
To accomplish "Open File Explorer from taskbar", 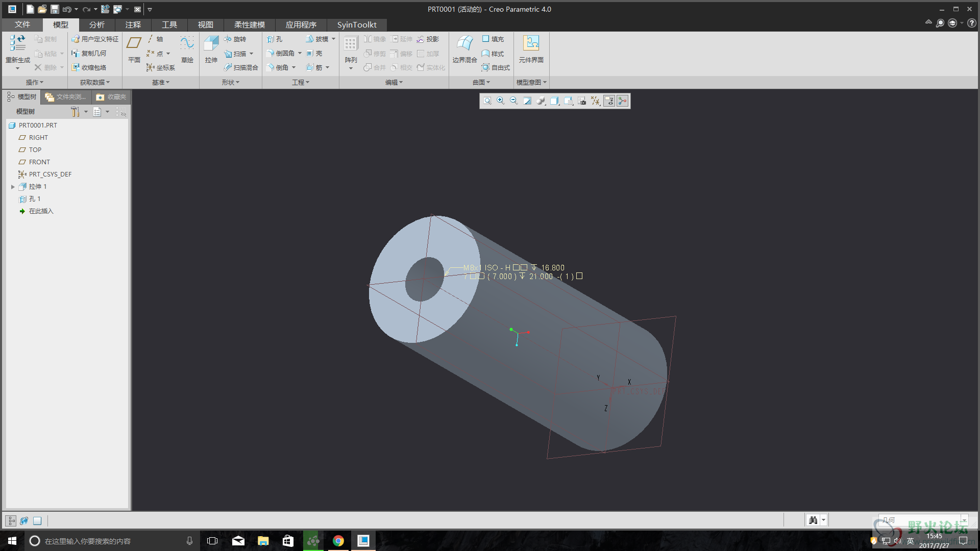I will click(263, 541).
